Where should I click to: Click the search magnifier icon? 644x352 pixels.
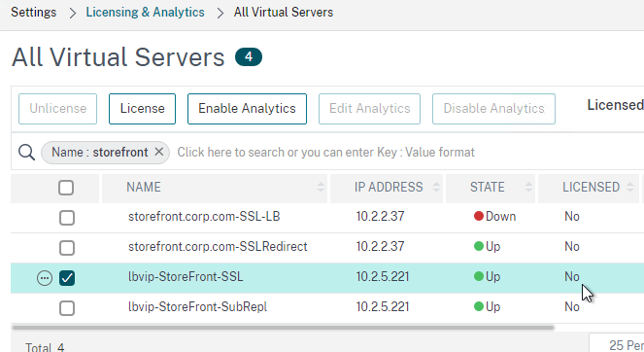click(x=26, y=153)
